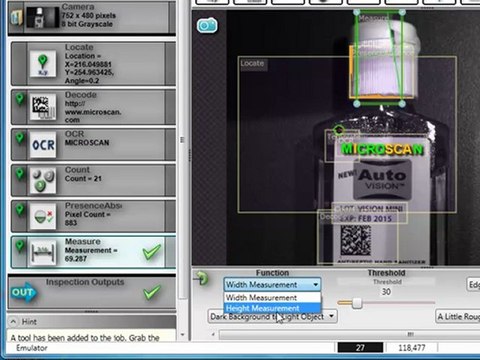The height and width of the screenshot is (360, 480).
Task: Click the OCR step green pin marker
Action: pyautogui.click(x=20, y=137)
